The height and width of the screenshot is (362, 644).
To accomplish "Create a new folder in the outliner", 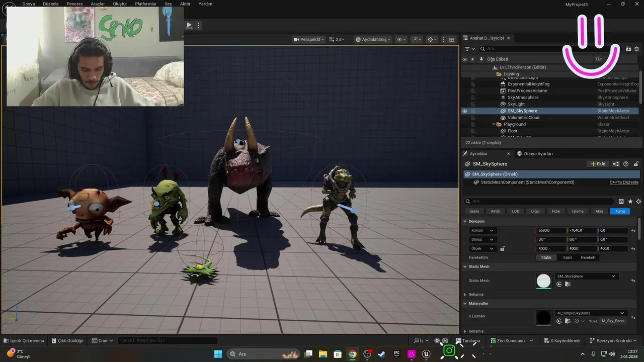I will coord(628,49).
